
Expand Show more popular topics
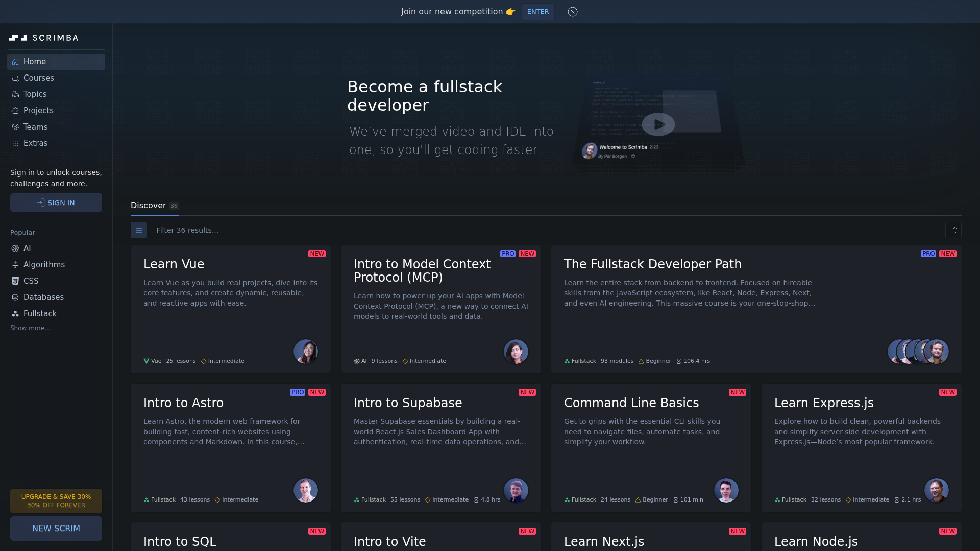tap(30, 328)
